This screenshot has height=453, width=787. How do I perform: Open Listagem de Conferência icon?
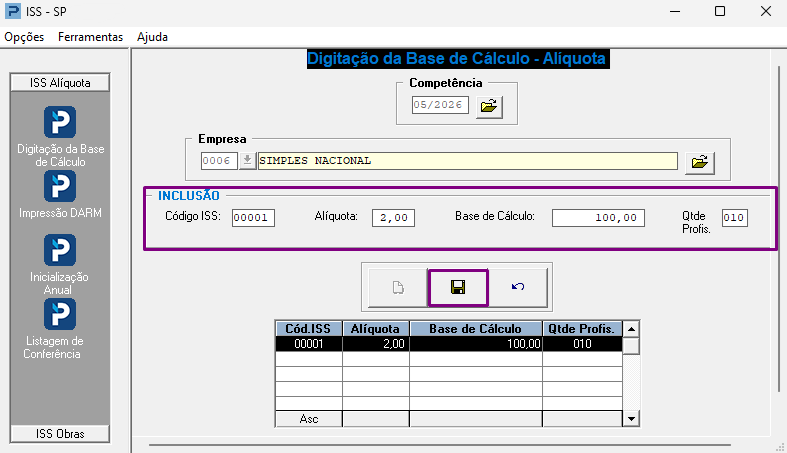[x=60, y=314]
